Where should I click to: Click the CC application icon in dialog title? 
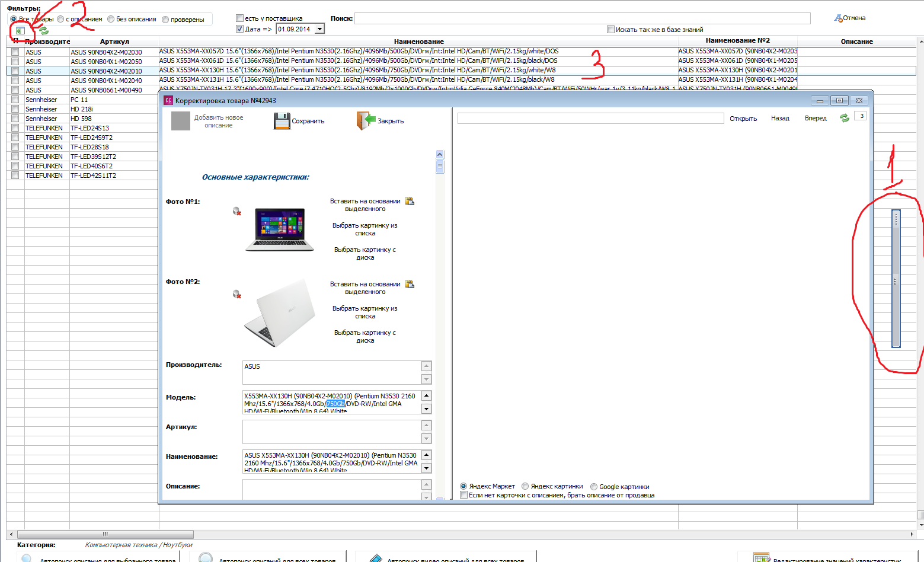[168, 101]
